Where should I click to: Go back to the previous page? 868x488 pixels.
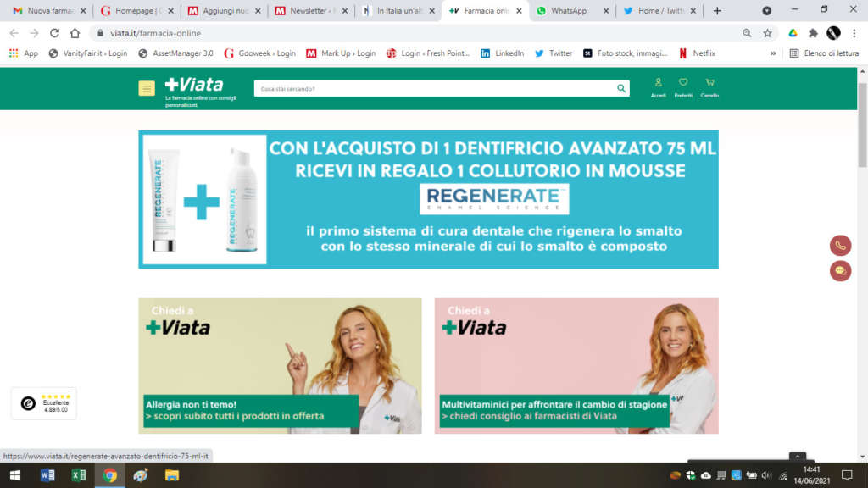[14, 33]
